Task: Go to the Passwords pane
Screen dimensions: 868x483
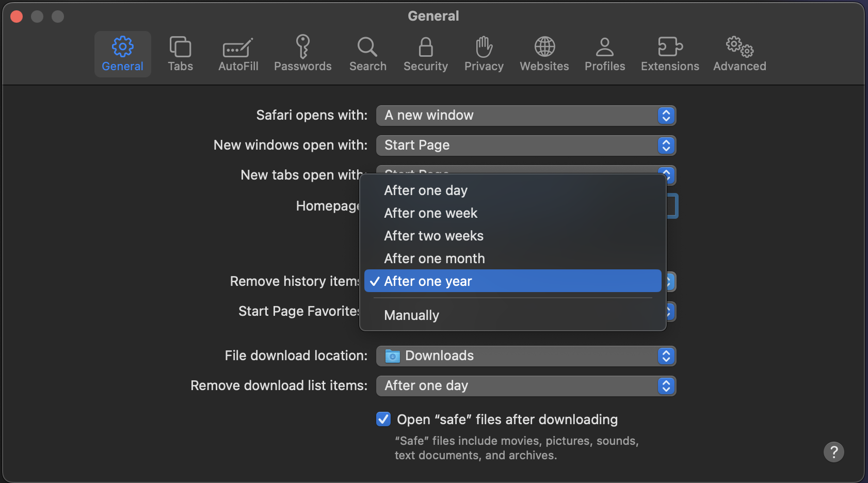Action: click(x=303, y=54)
